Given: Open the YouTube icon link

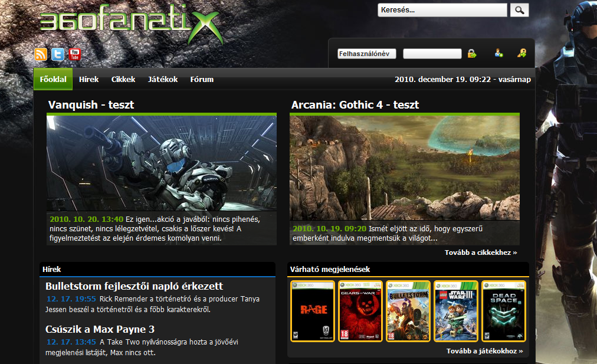Looking at the screenshot, I should [74, 54].
